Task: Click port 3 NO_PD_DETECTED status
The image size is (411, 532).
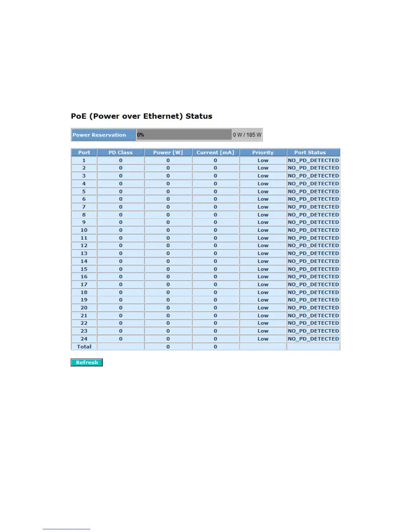Action: coord(313,176)
